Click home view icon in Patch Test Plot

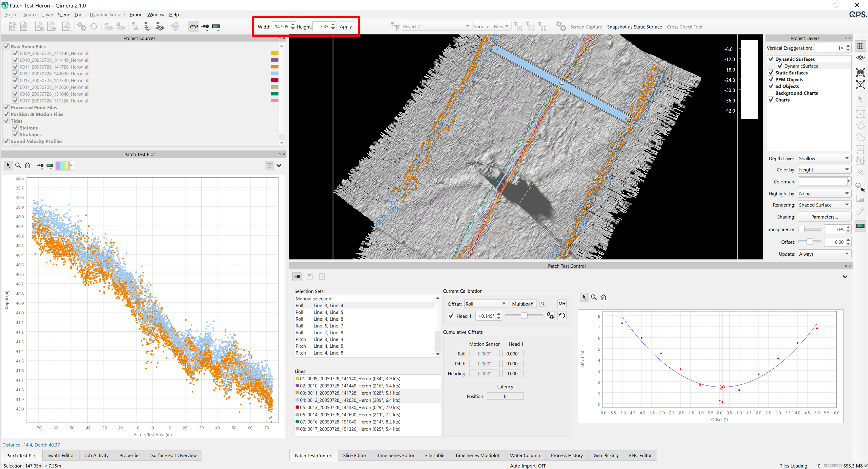click(x=28, y=165)
